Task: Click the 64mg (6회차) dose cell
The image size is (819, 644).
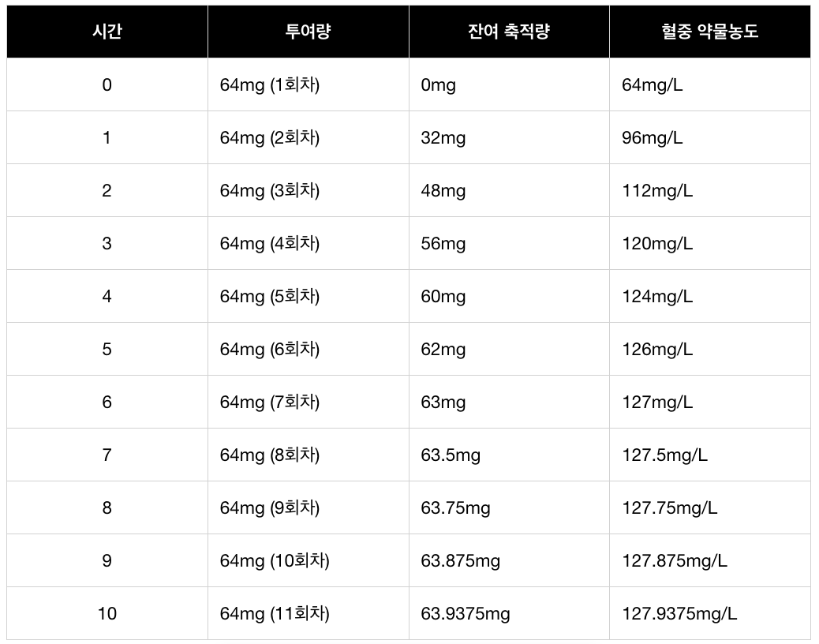Action: click(x=270, y=349)
